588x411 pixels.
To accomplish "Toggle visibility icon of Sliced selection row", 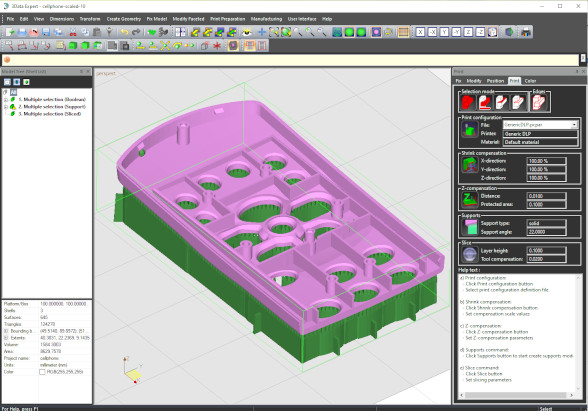I will tap(13, 114).
